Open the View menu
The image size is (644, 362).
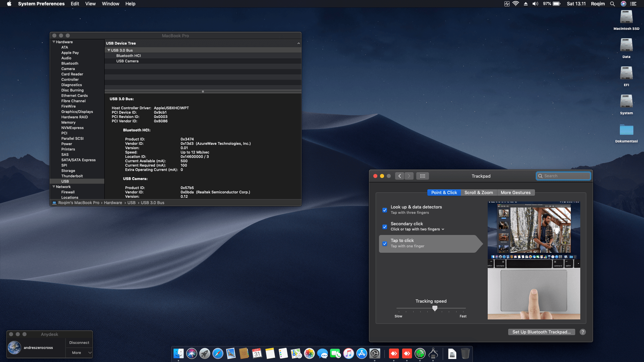90,4
